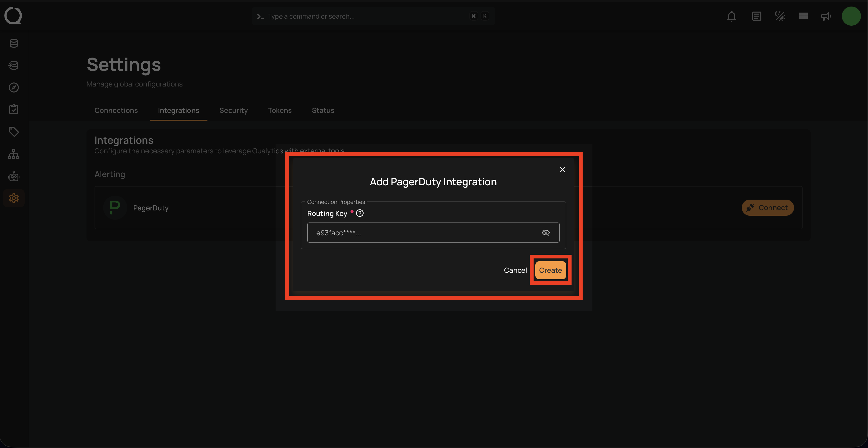The width and height of the screenshot is (868, 448).
Task: Open the Settings gear in sidebar
Action: [14, 198]
